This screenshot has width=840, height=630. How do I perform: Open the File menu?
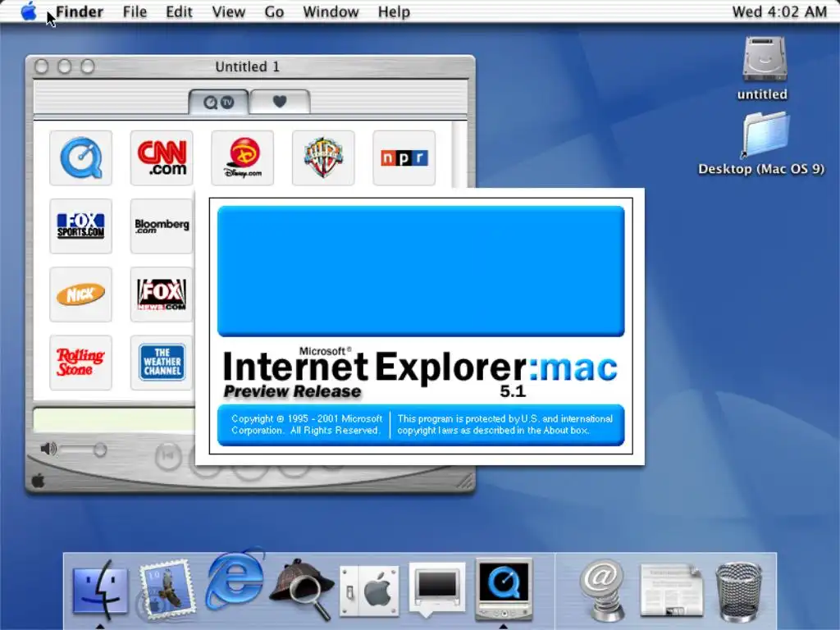(135, 11)
